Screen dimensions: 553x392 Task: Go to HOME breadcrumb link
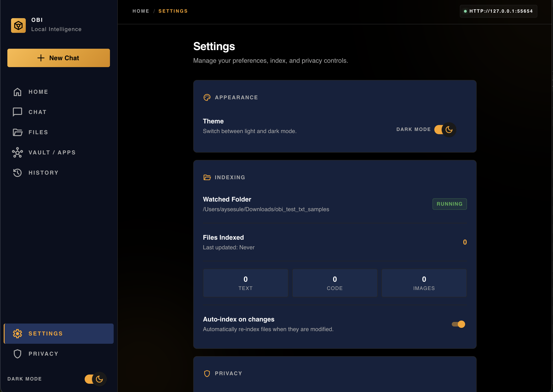tap(141, 11)
